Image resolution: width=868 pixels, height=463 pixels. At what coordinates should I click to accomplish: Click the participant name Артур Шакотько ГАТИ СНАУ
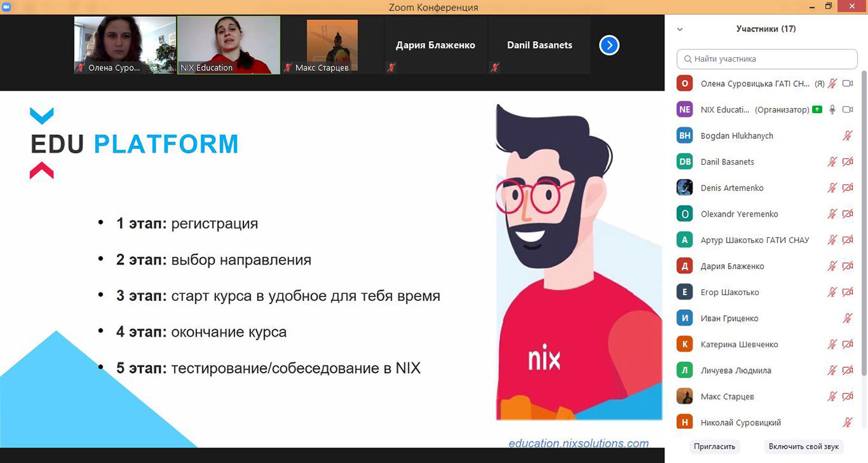(755, 240)
